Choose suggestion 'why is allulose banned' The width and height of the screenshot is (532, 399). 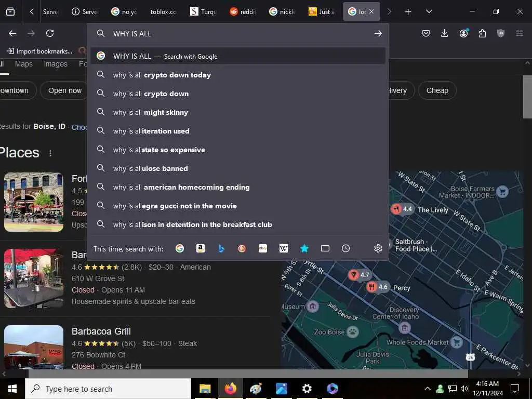click(238, 168)
